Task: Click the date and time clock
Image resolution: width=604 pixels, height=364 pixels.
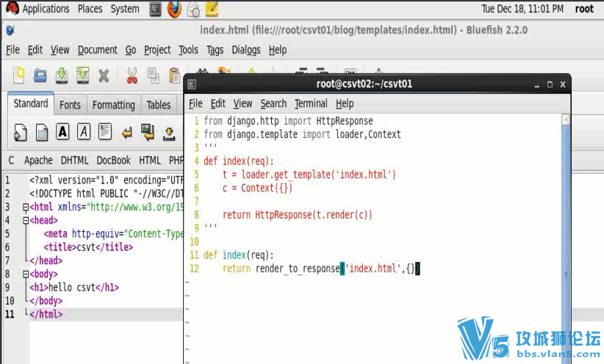Action: [522, 9]
